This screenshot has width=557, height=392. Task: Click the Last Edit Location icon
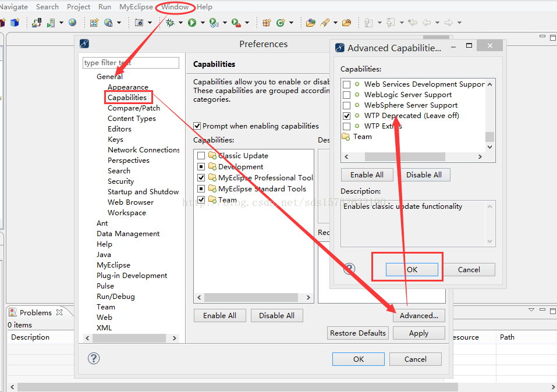[x=413, y=23]
